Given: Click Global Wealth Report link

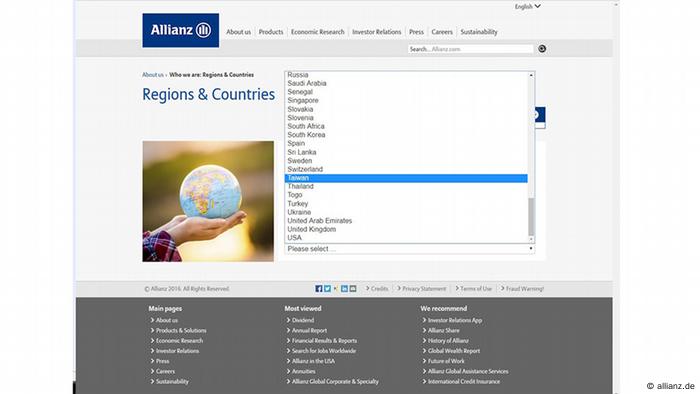Looking at the screenshot, I should pyautogui.click(x=454, y=351).
